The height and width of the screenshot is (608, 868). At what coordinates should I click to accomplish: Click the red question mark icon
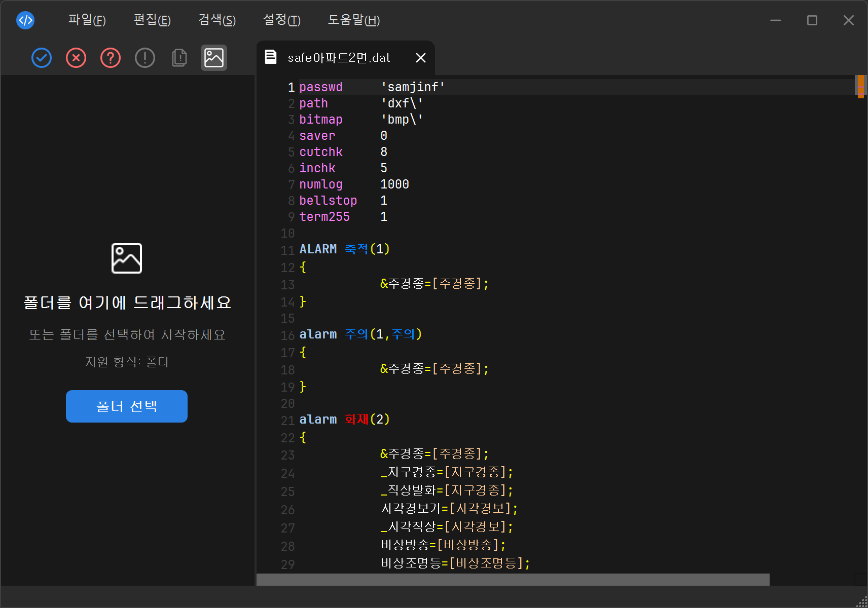(111, 58)
